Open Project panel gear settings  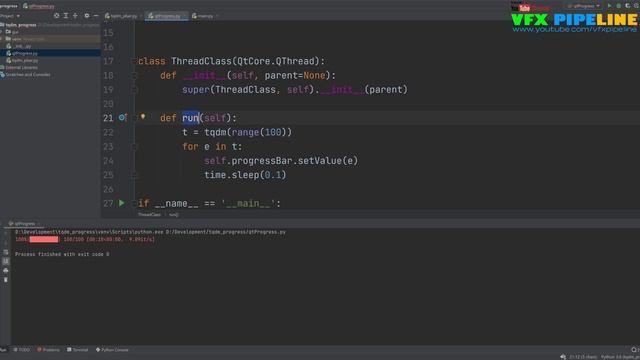click(x=87, y=16)
